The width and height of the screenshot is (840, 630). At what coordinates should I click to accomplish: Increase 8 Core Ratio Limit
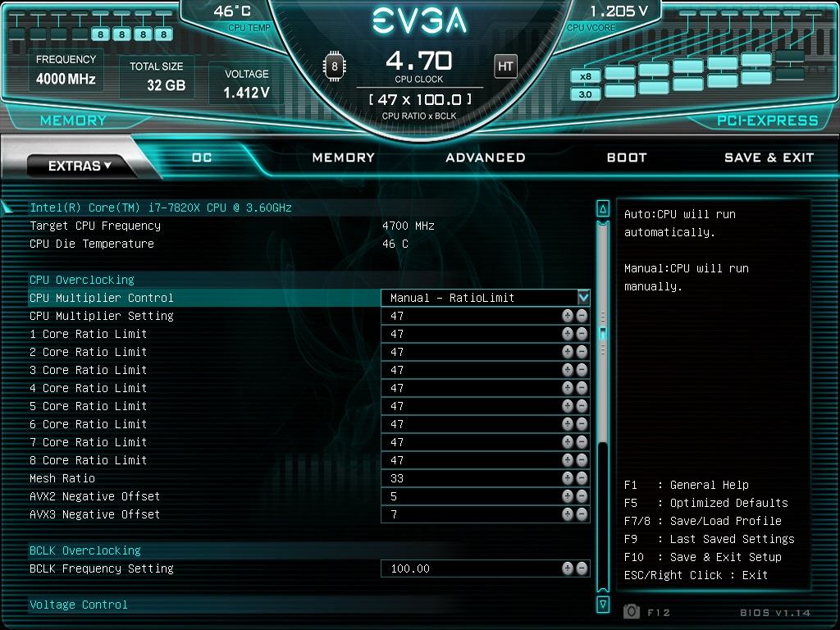[x=568, y=460]
